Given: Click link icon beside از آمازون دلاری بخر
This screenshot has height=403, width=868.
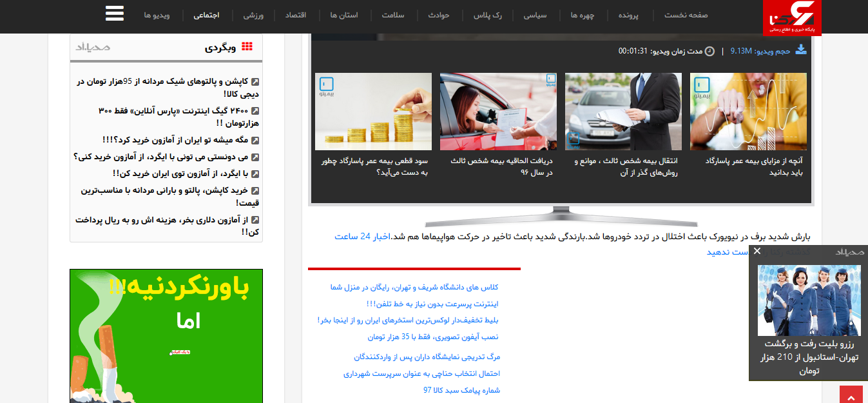Looking at the screenshot, I should 255,221.
